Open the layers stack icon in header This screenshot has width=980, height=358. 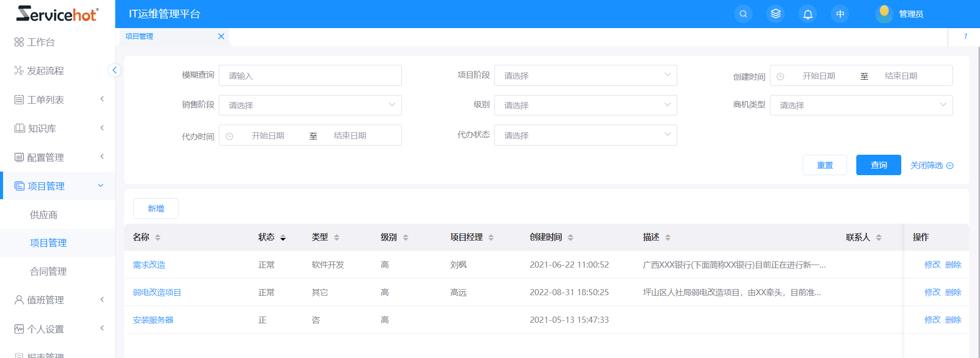(776, 14)
